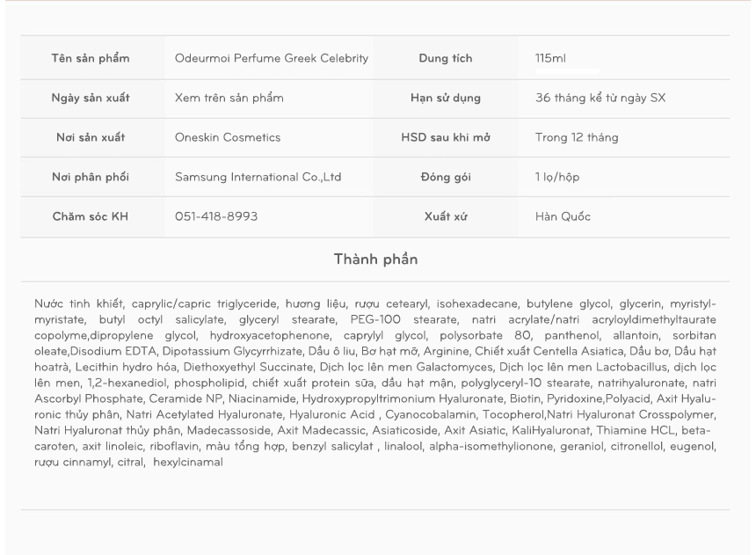Select the product name Odeurmoi Perfume Greek Celebrity
Screen dimensions: 756x555
coord(272,59)
